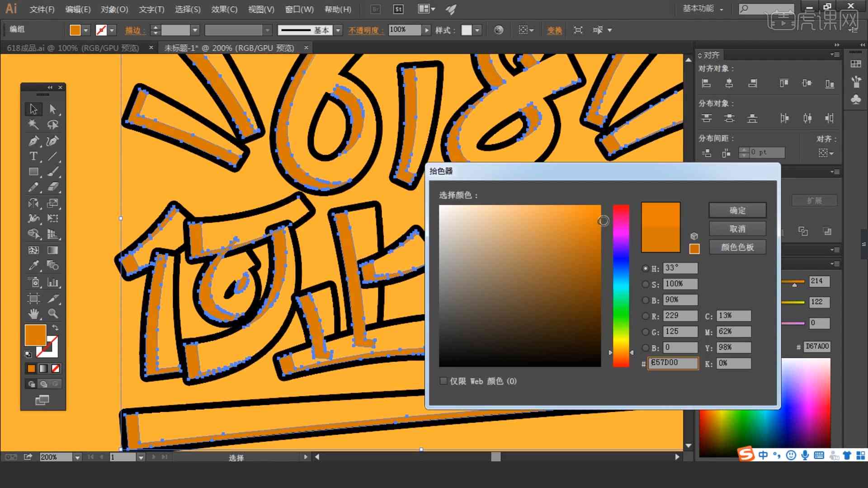Switch to 618成品.ai document tab

point(73,48)
